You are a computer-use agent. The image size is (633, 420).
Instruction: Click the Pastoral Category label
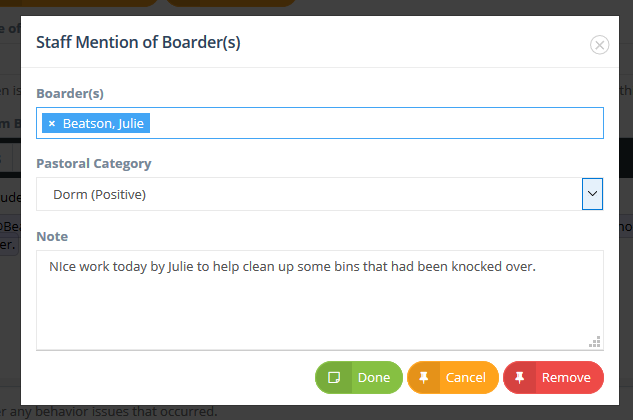pyautogui.click(x=94, y=164)
